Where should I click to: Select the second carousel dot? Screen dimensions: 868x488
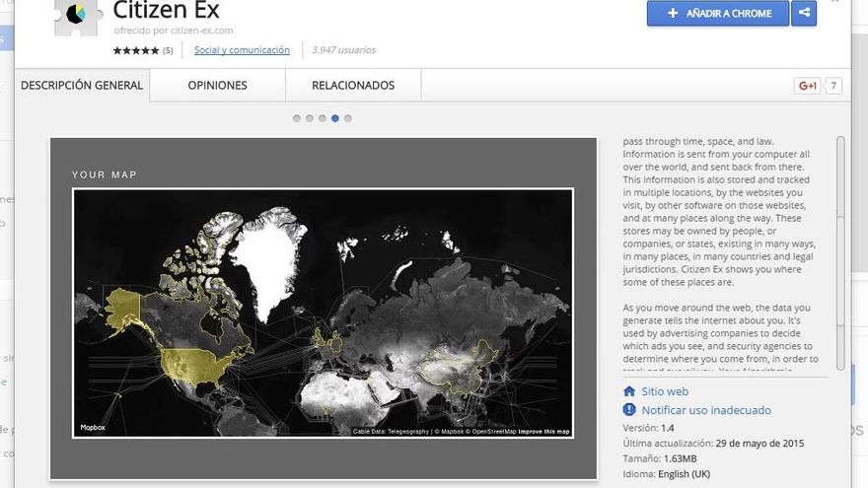pos(310,118)
